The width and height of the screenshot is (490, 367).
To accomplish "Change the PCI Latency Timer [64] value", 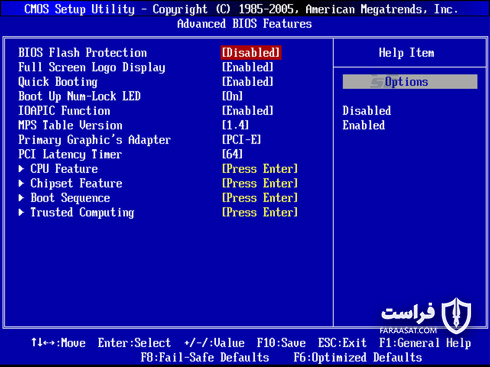I will click(232, 155).
